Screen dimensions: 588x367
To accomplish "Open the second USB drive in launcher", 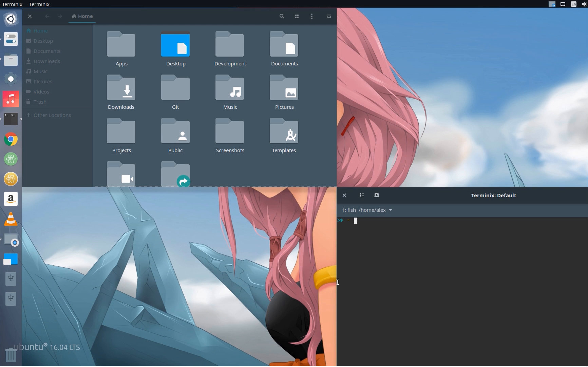I will coord(11,299).
